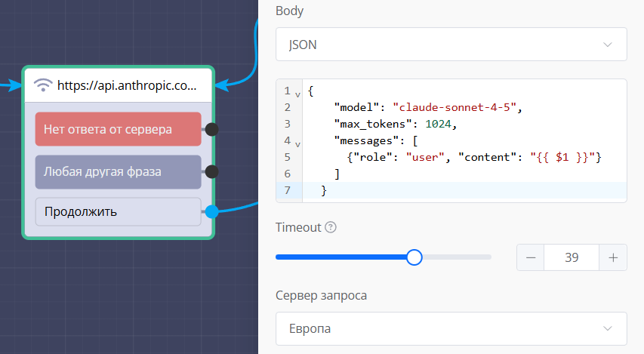Image resolution: width=644 pixels, height=354 pixels.
Task: Collapse the JSON fold arrow on line 1
Action: click(x=297, y=94)
